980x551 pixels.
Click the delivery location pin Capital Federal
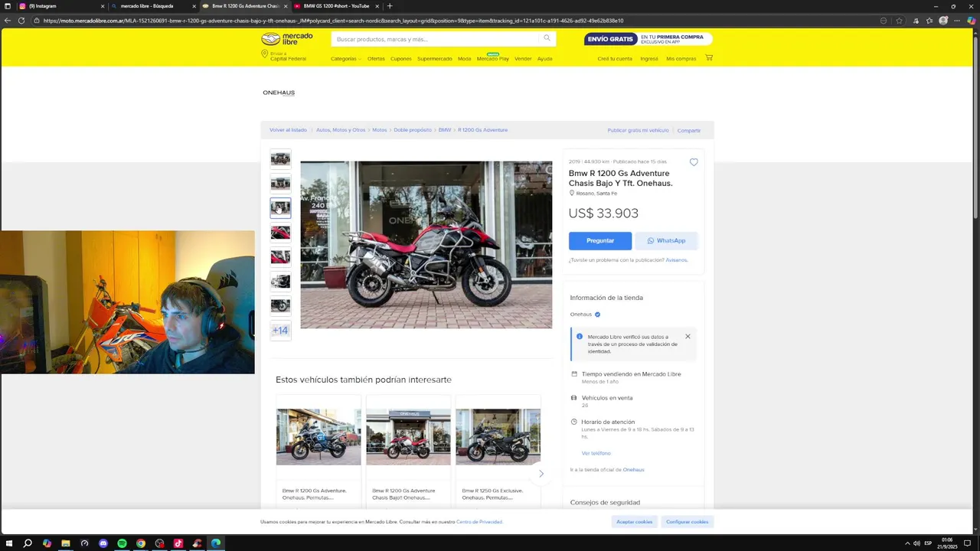click(284, 57)
